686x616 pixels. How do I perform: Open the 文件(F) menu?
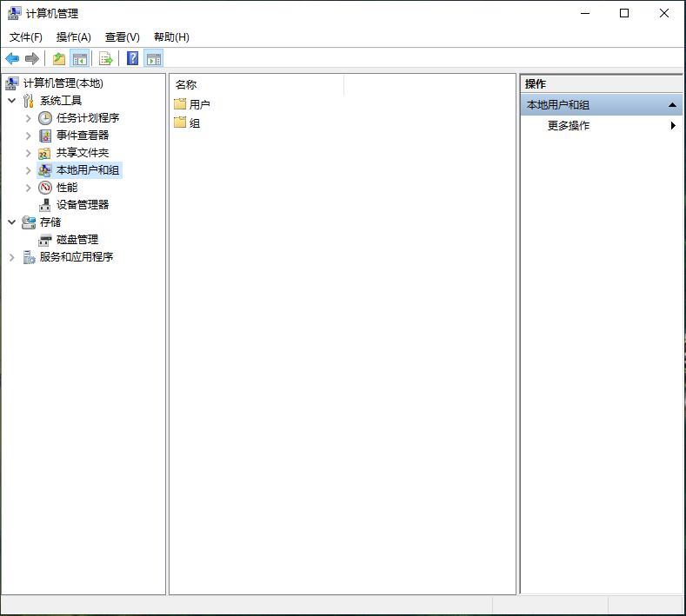(x=26, y=36)
